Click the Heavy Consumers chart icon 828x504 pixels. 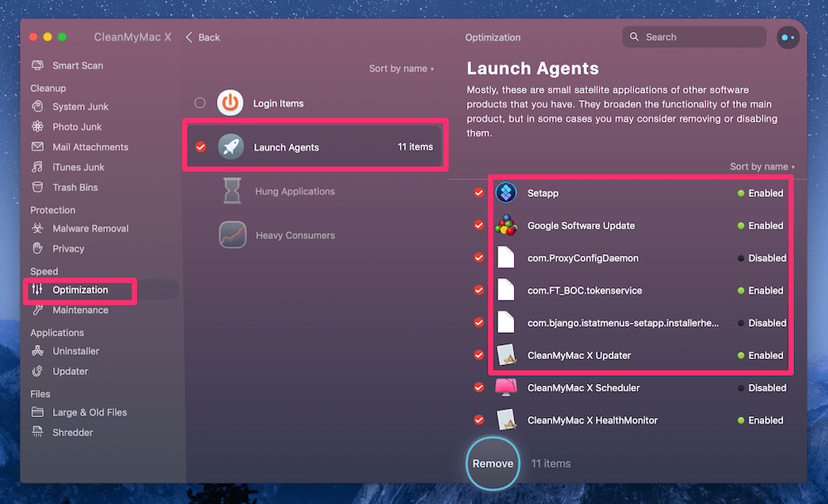click(x=233, y=235)
